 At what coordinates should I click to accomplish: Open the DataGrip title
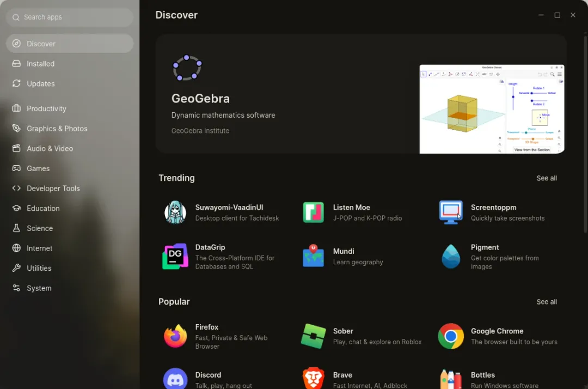coord(210,247)
